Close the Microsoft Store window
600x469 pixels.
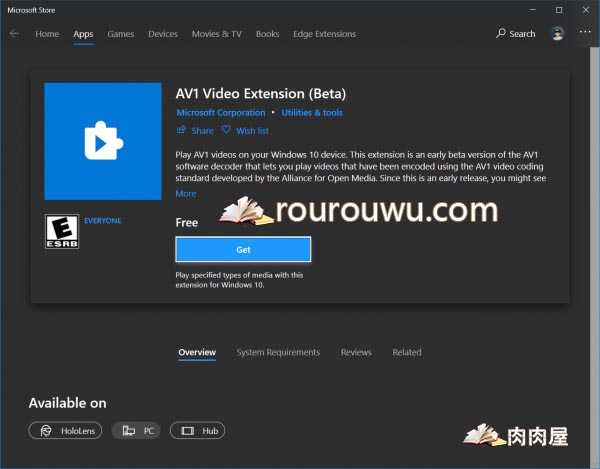586,10
